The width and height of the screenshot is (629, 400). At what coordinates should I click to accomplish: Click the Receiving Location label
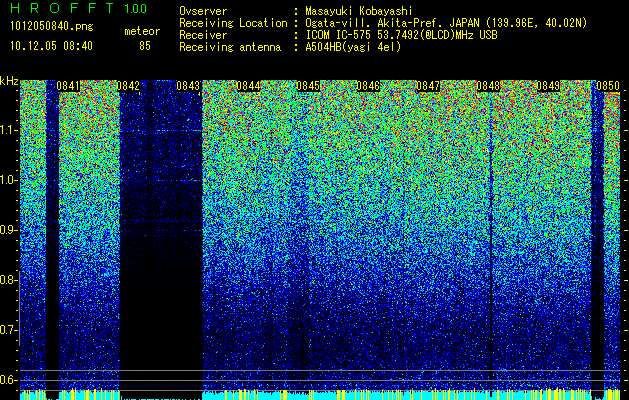pyautogui.click(x=233, y=23)
